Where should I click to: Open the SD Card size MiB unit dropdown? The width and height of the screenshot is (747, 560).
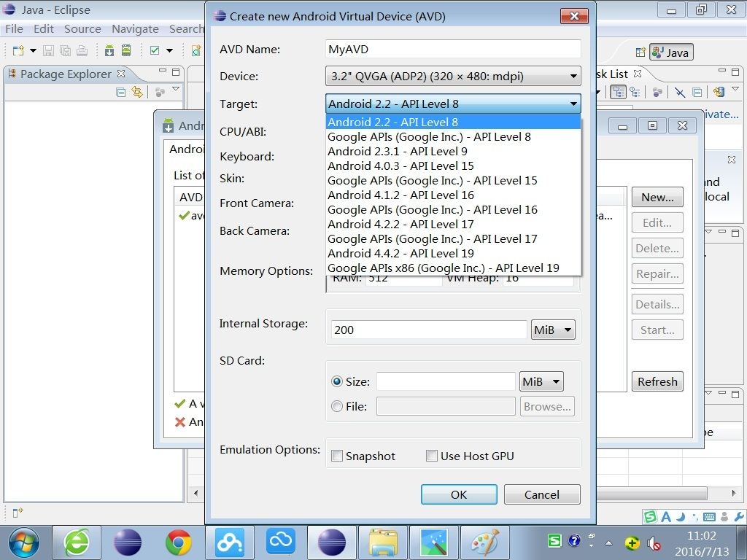pyautogui.click(x=542, y=381)
